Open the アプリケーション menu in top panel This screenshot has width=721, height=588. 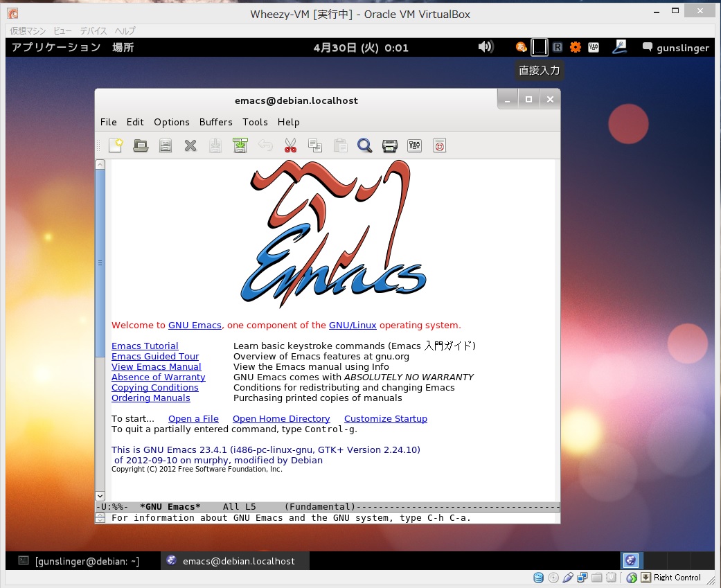click(56, 47)
